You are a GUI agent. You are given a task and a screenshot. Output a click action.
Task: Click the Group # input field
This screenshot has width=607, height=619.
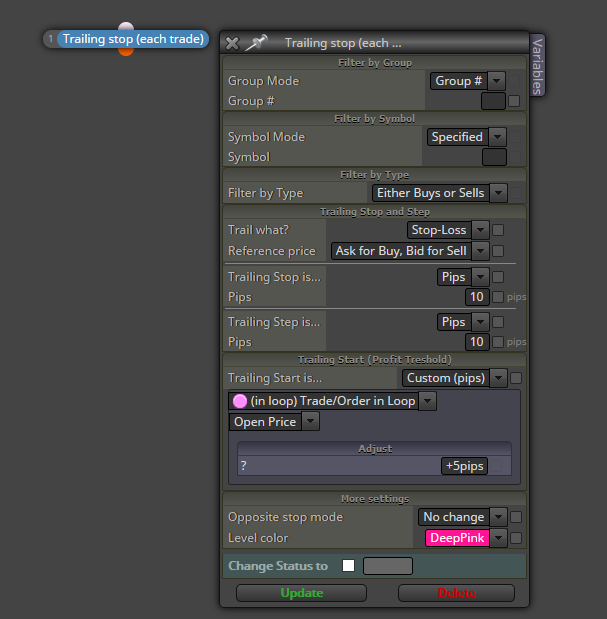493,101
